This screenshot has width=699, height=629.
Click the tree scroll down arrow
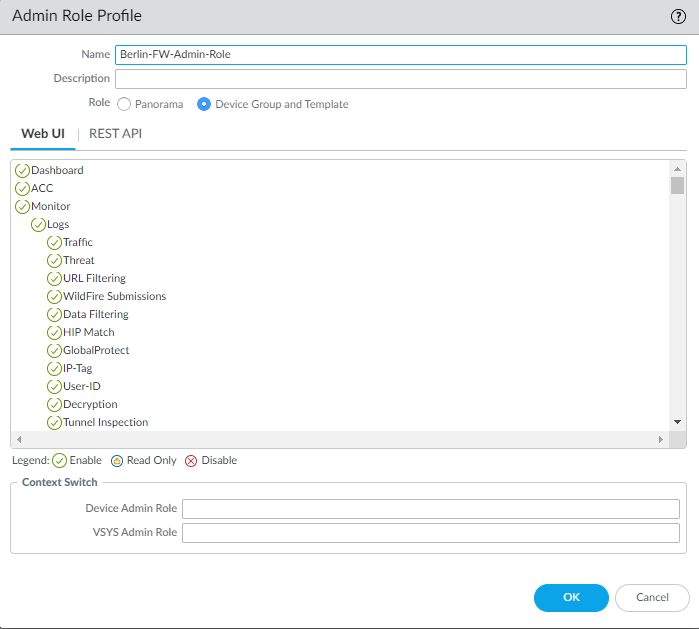[x=677, y=422]
